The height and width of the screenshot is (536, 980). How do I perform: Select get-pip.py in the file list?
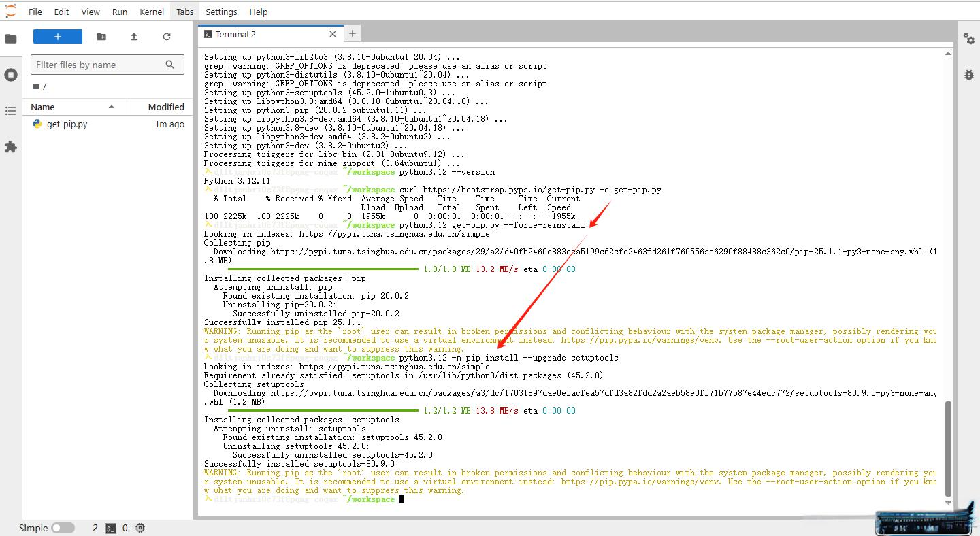[67, 124]
